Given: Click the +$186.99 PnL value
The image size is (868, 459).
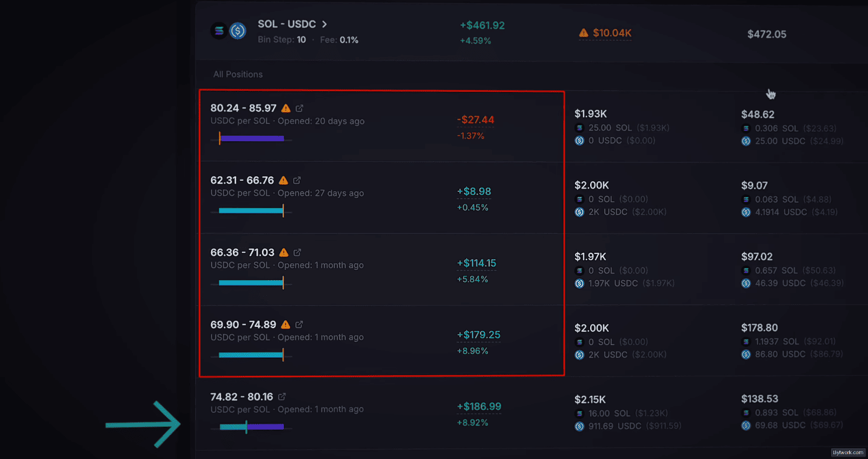Looking at the screenshot, I should (479, 407).
